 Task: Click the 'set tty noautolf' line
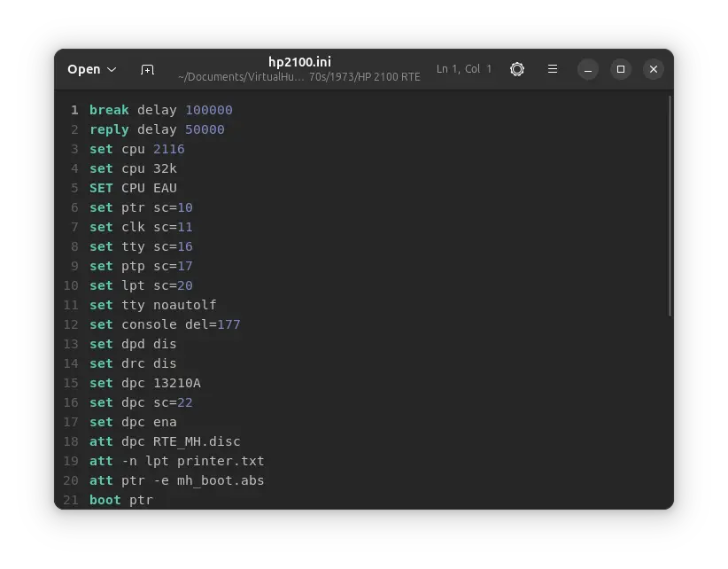click(152, 305)
